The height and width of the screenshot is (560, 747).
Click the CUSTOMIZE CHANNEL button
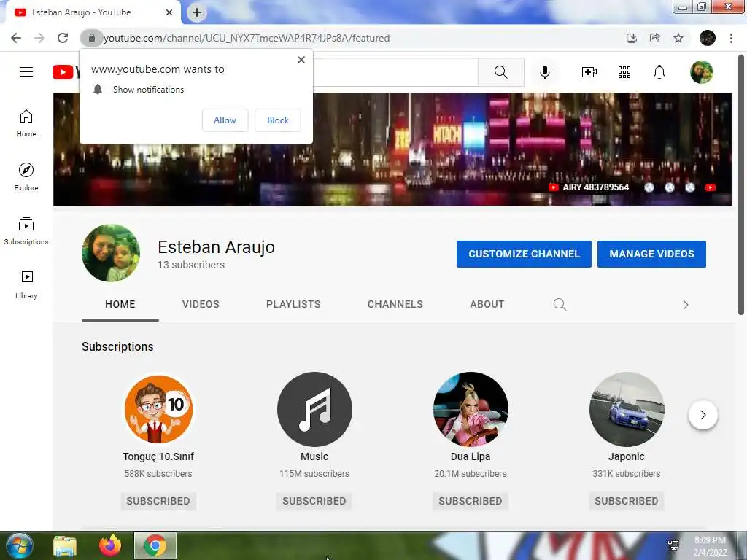pos(524,254)
